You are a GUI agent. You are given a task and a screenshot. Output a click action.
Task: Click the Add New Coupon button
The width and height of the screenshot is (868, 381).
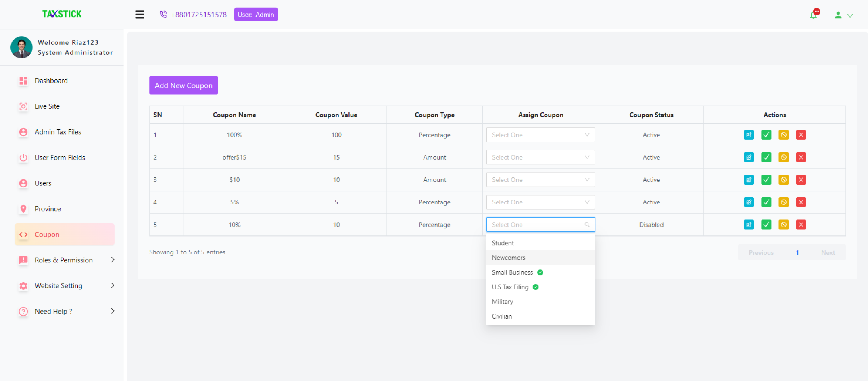click(184, 85)
